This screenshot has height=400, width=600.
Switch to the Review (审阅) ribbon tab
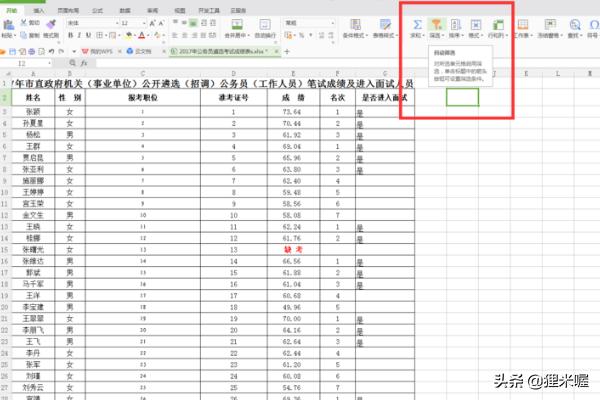152,10
